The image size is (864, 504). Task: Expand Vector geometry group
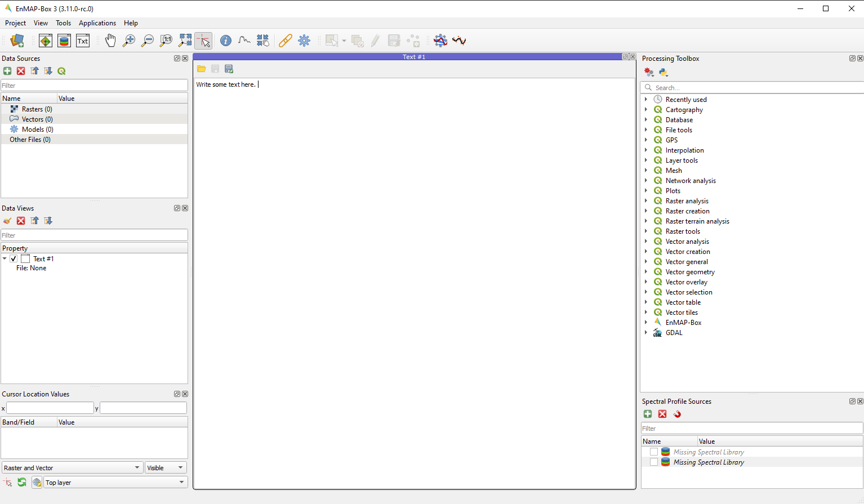[646, 272]
